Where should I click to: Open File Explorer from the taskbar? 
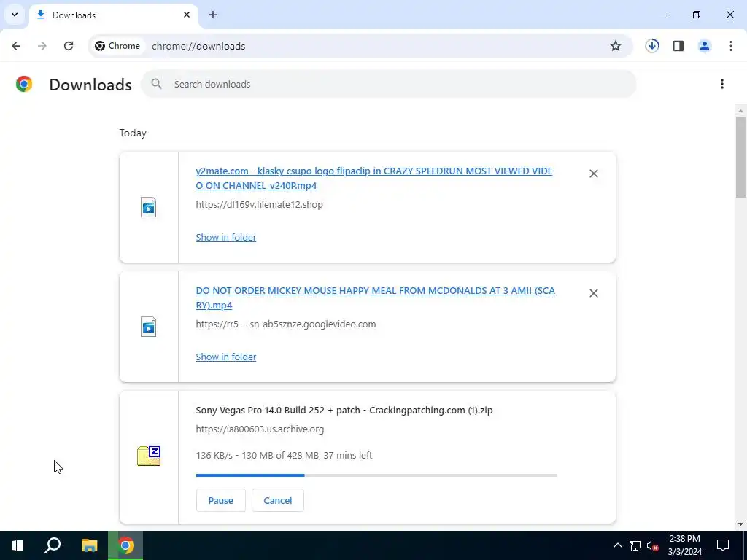[x=89, y=545]
